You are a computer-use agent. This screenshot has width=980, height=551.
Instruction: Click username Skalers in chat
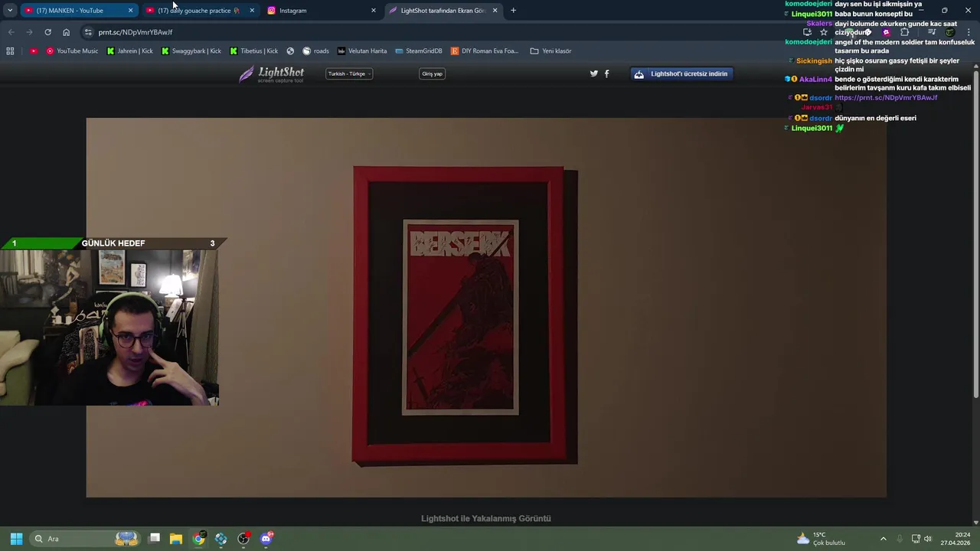(x=819, y=24)
